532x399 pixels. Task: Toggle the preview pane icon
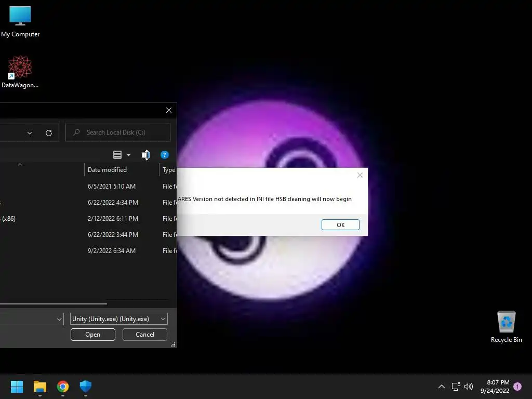coord(146,155)
